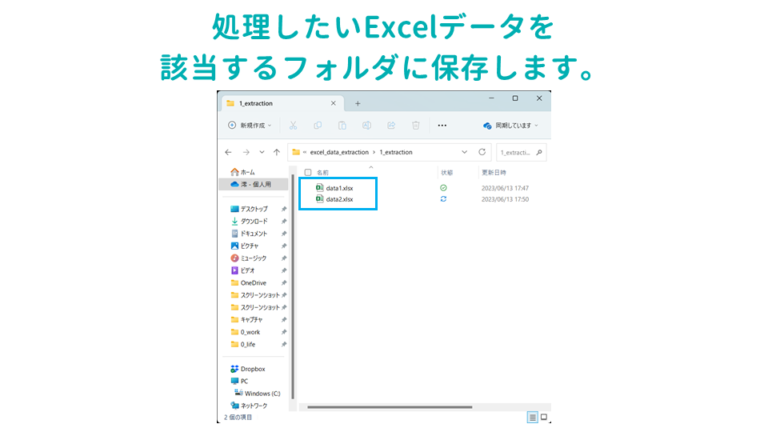Open Dropbox in the navigation pane
Image resolution: width=768 pixels, height=432 pixels.
click(252, 369)
